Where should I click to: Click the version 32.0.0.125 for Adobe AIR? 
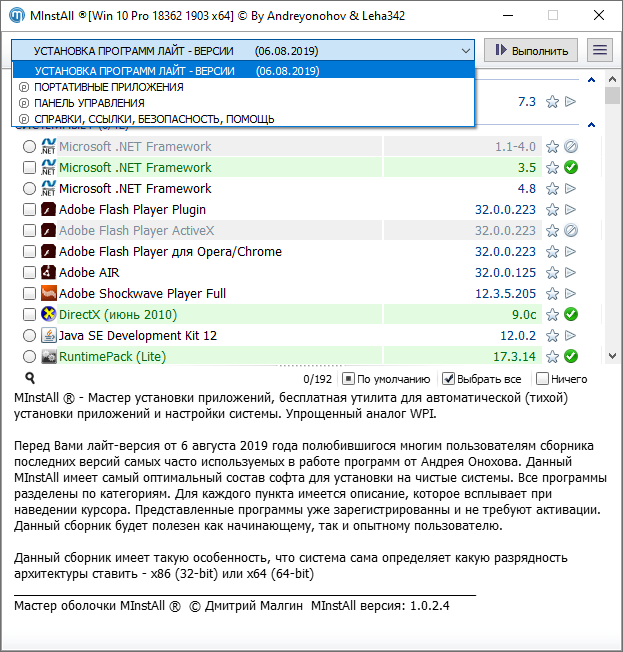click(x=505, y=273)
